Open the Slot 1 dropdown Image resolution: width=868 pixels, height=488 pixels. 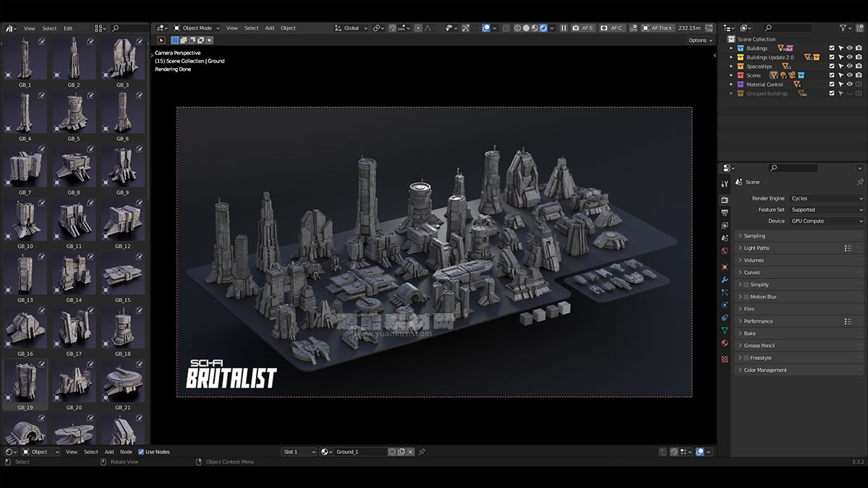pyautogui.click(x=299, y=452)
